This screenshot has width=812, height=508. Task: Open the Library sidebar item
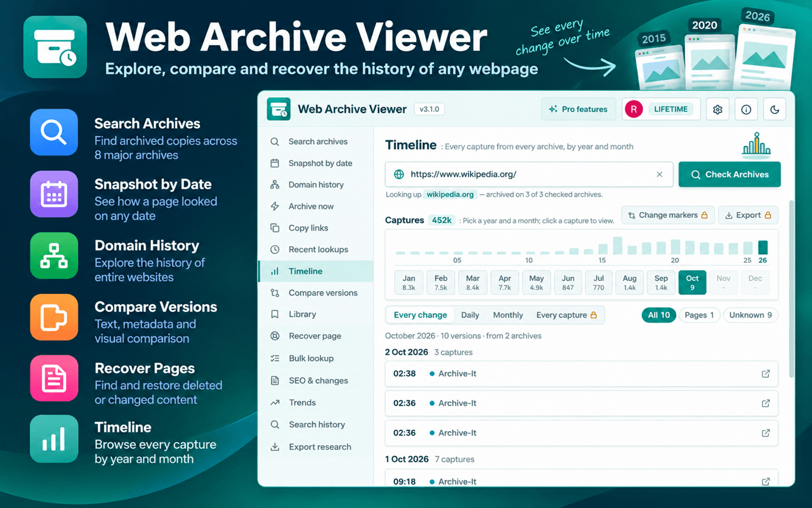click(x=315, y=314)
